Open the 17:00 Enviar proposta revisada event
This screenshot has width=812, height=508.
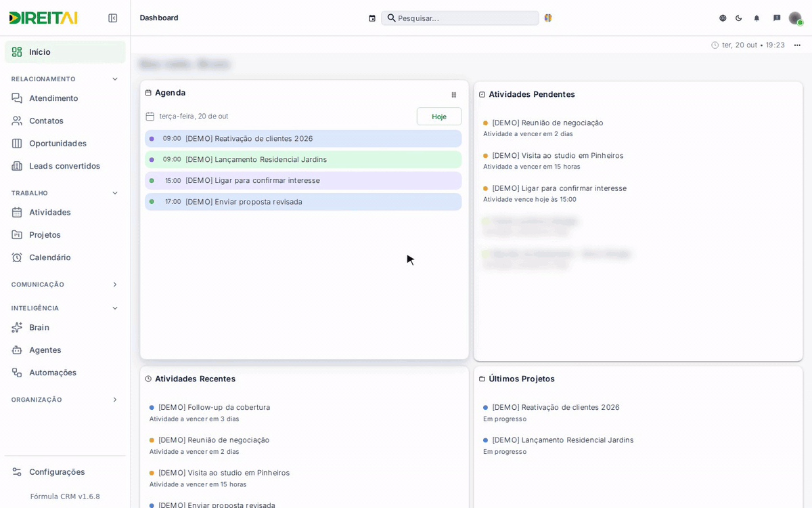(303, 202)
